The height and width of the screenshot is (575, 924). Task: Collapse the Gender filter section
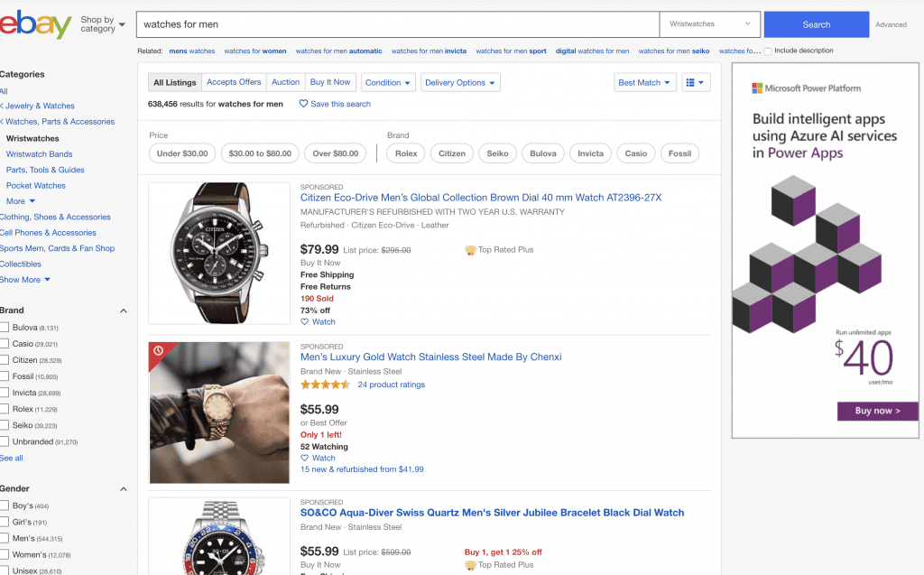click(x=123, y=489)
